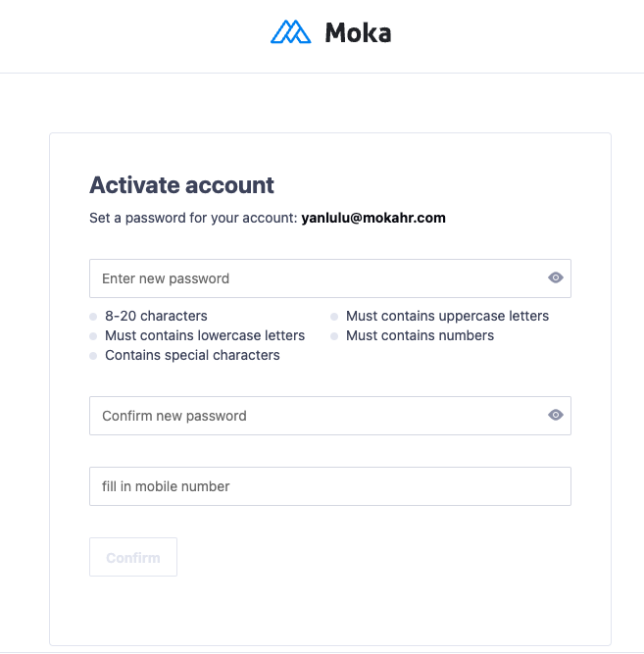Click the bullet dot beside 8-20 characters
The image size is (644, 654).
(x=93, y=317)
